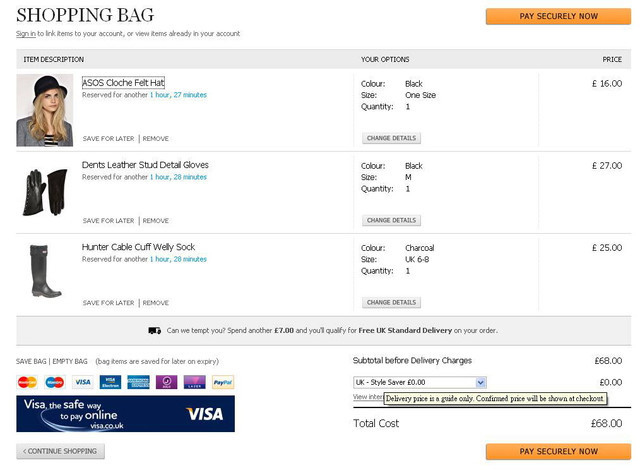Screen dimensions: 640x470
Task: Click the Visa safe way to pay banner
Action: (125, 414)
